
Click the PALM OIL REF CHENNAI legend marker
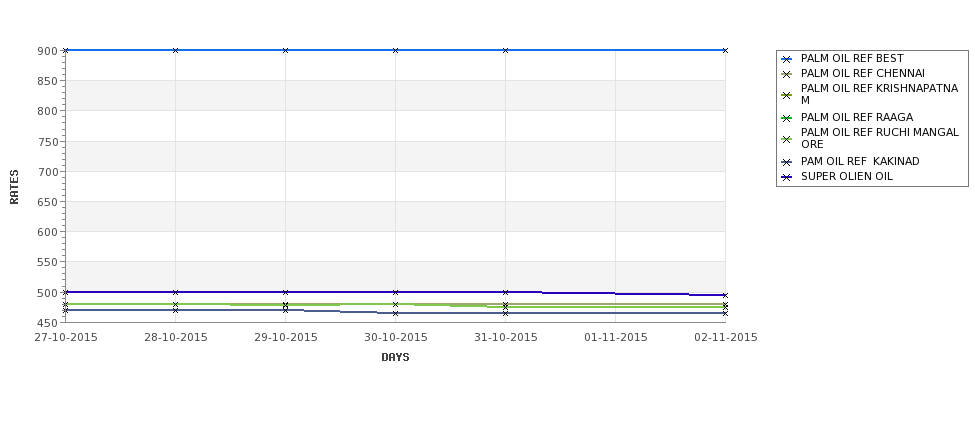tap(787, 75)
